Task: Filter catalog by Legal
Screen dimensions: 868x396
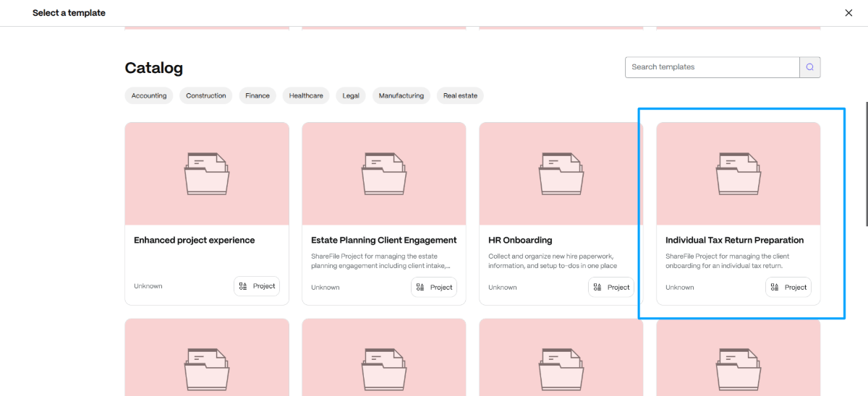Action: point(351,95)
